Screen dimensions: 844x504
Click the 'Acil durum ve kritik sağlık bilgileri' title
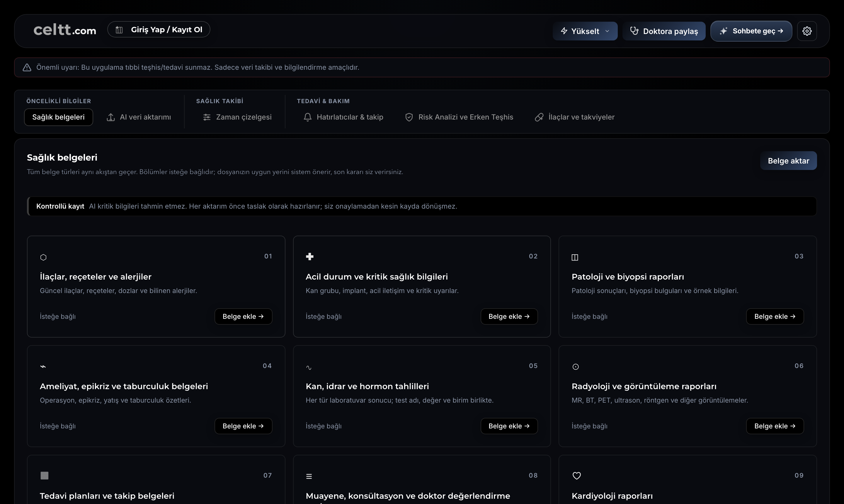377,277
